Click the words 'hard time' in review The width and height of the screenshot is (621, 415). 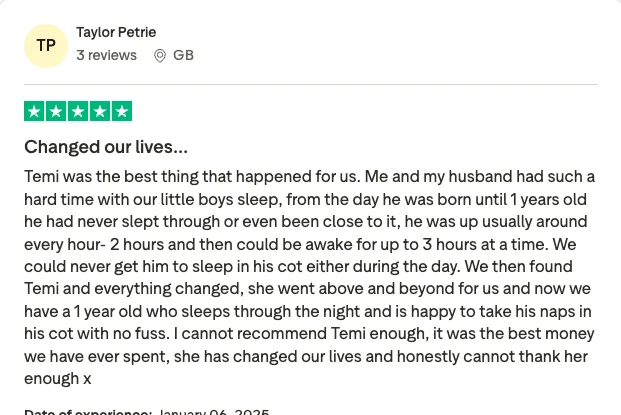click(x=59, y=199)
